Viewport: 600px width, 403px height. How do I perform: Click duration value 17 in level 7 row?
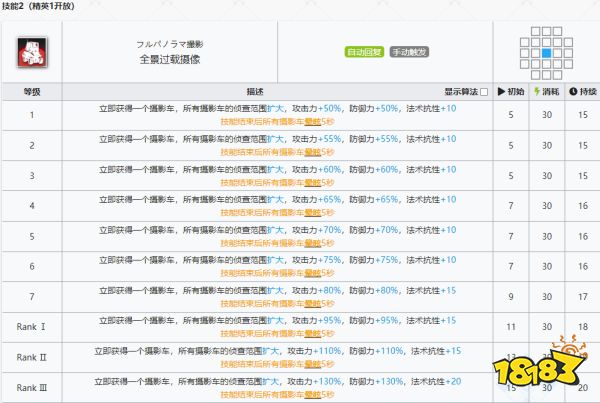coord(583,297)
